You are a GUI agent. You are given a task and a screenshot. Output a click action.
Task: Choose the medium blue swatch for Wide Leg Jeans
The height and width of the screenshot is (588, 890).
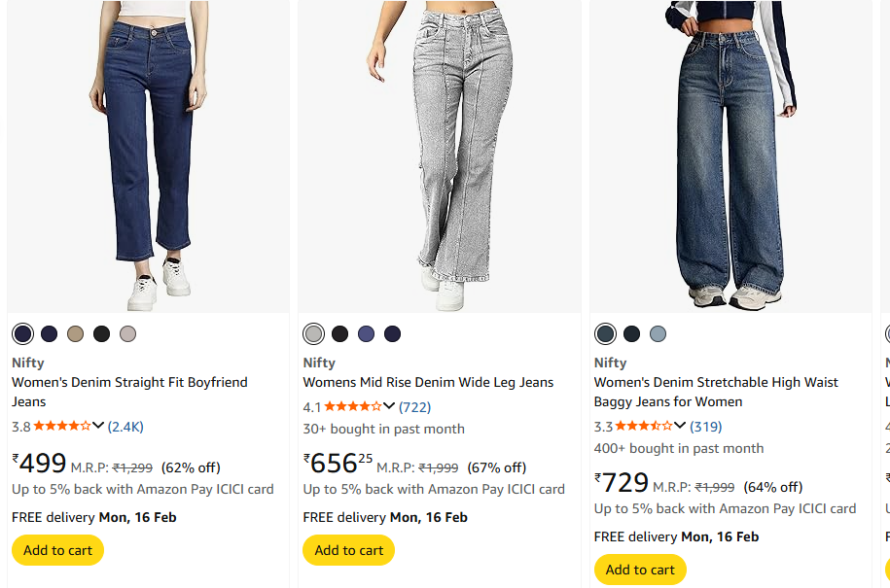(366, 334)
